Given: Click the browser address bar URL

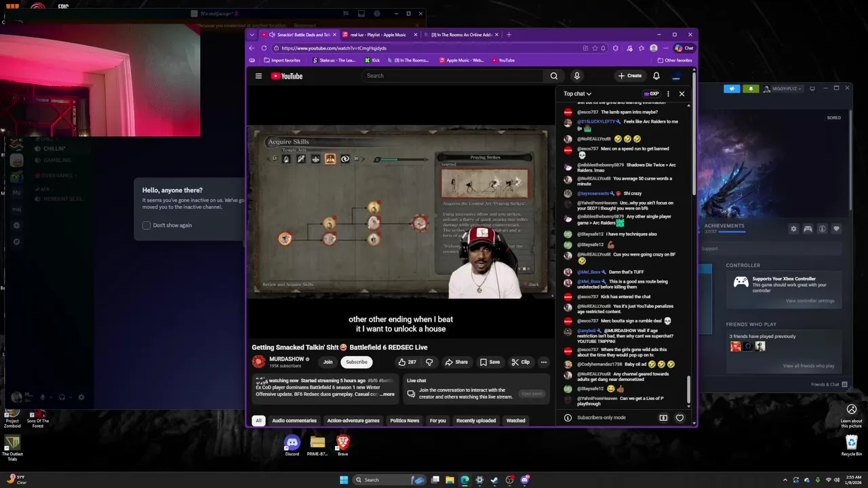Looking at the screenshot, I should 334,48.
